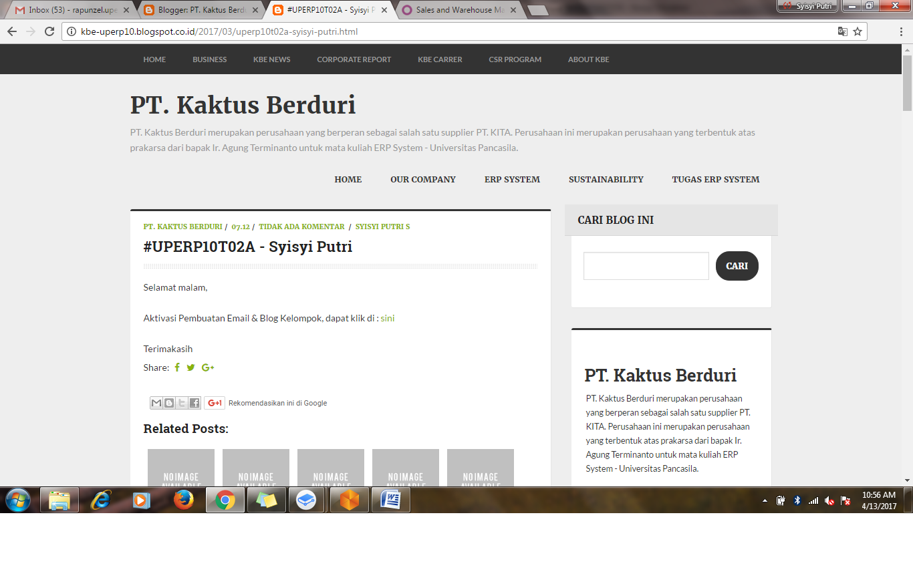Screen dimensions: 913x588
Task: Bookmark this page with the star icon
Action: click(x=858, y=31)
